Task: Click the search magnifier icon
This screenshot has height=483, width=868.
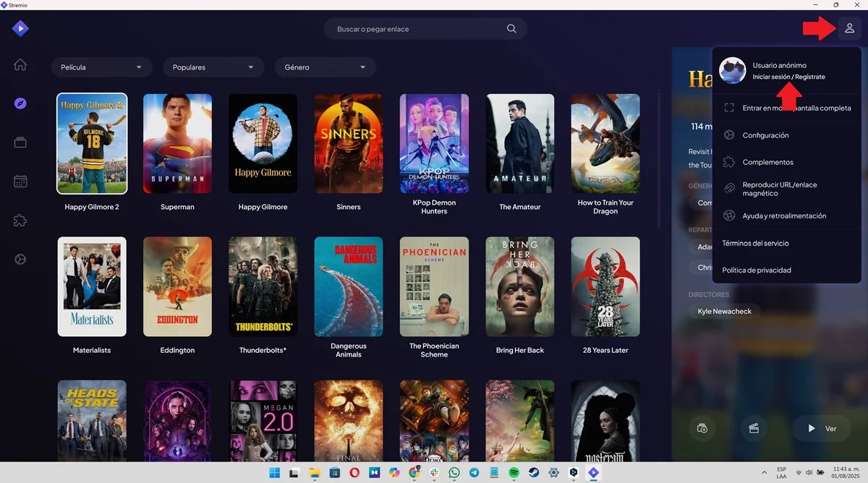Action: click(511, 29)
